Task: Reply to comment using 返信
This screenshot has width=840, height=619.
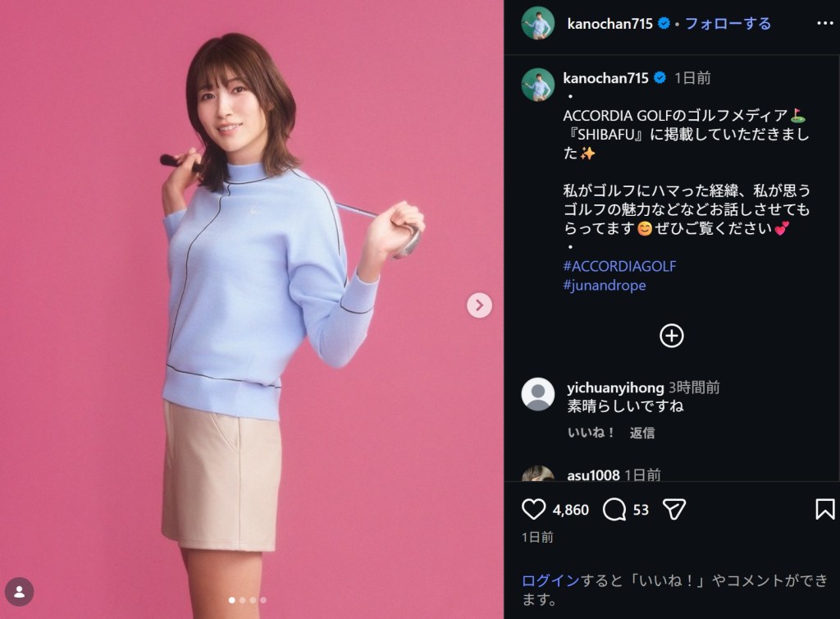Action: pos(641,433)
